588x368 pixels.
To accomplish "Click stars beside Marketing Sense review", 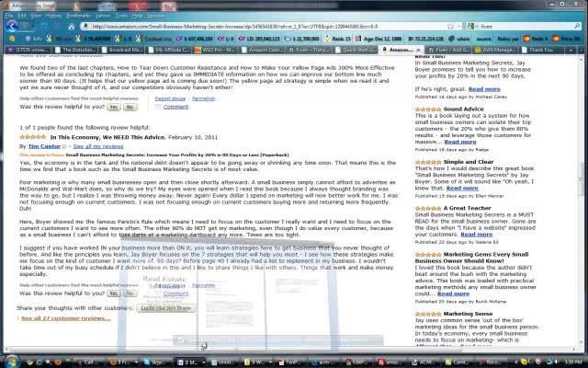I will (428, 314).
